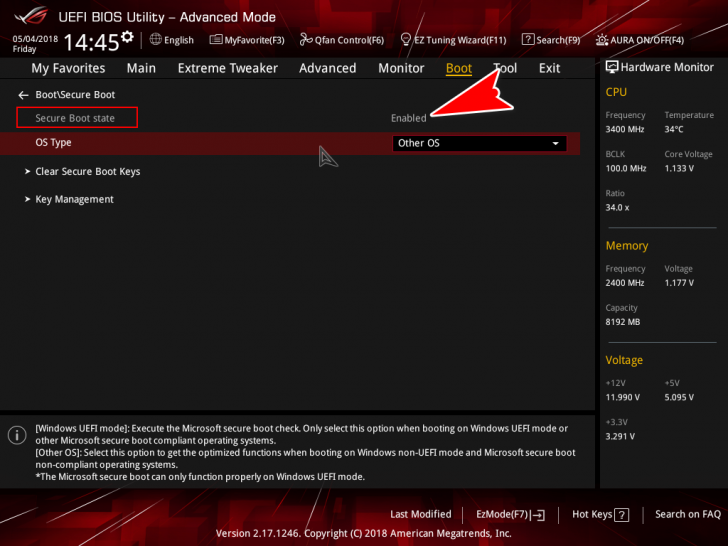
Task: Click CPU frequency value 3400 MHz
Action: point(624,129)
